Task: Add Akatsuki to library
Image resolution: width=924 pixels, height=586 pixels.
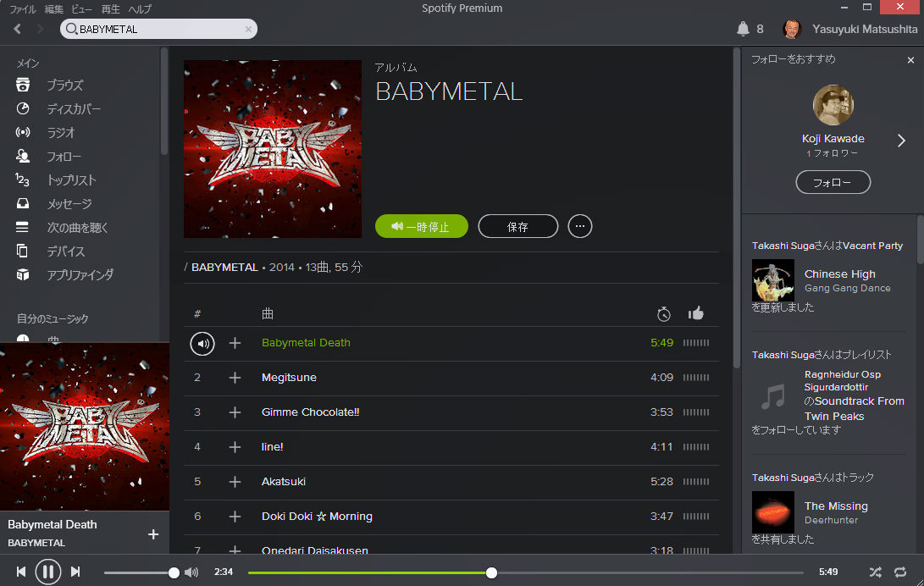Action: 235,482
